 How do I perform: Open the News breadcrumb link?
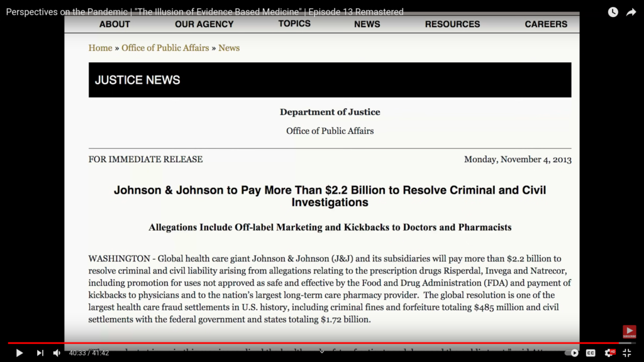[x=229, y=48]
